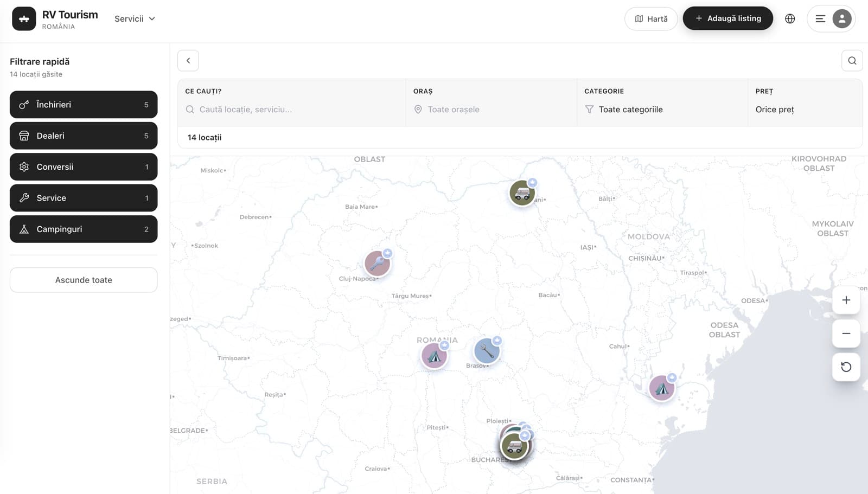Open the Toate categoriile dropdown
Image resolution: width=868 pixels, height=494 pixels.
[x=662, y=110]
